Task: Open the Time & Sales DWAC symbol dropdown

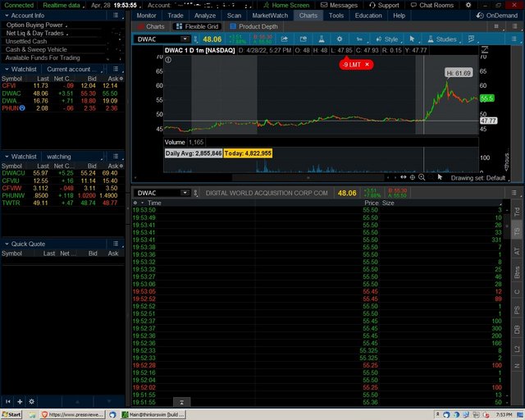Action: tap(185, 193)
